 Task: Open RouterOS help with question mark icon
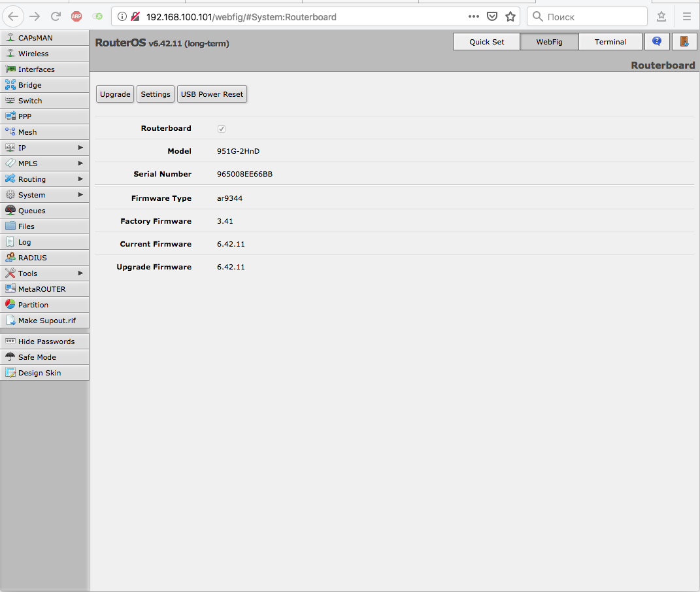click(x=657, y=42)
